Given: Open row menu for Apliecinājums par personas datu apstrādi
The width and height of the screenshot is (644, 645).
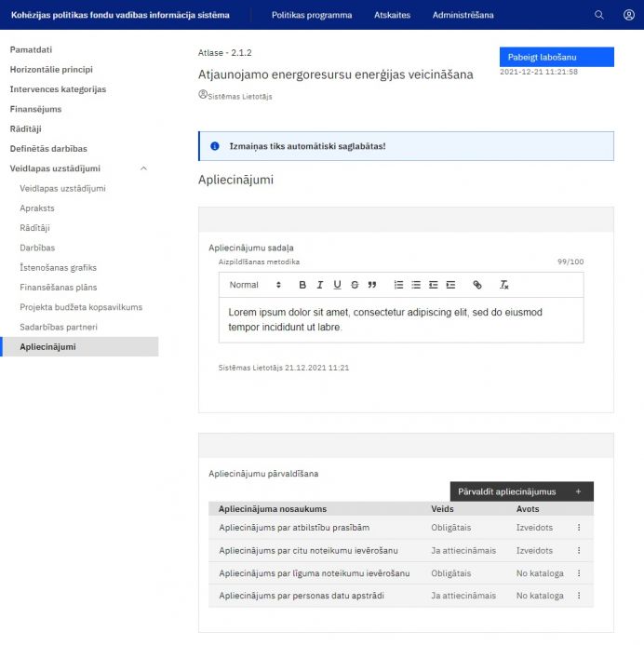Looking at the screenshot, I should pos(579,596).
